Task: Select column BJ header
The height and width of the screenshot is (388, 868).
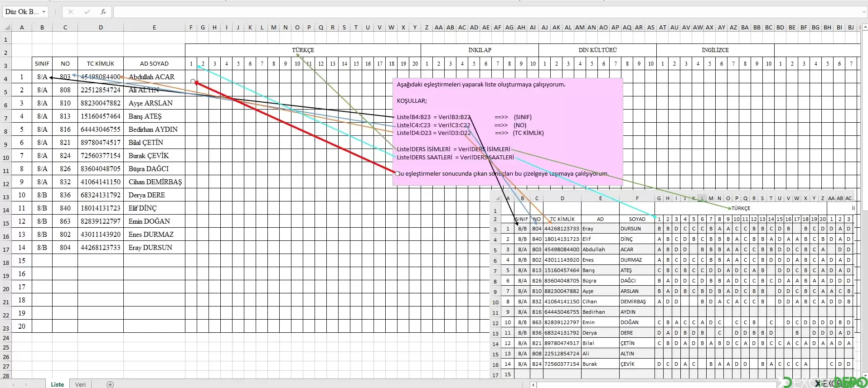Action: click(x=851, y=27)
